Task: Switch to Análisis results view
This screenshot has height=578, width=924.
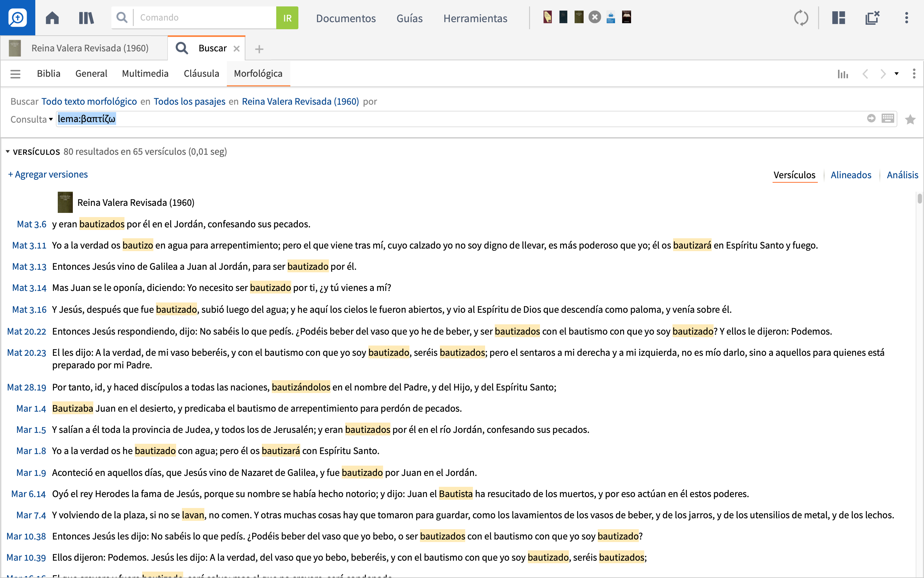Action: coord(902,175)
